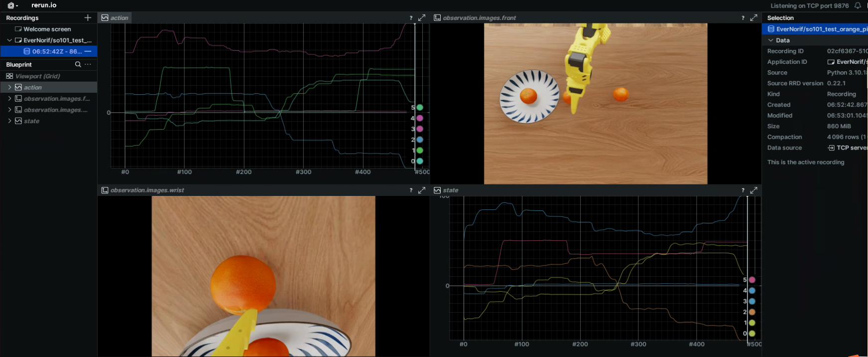Toggle series 3 in the action legend
This screenshot has height=357, width=868.
click(x=420, y=129)
